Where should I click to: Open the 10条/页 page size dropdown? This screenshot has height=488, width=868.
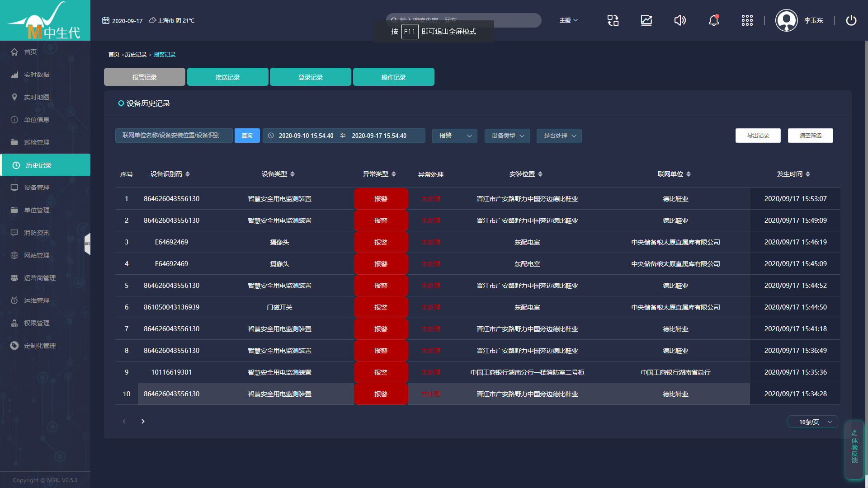[x=812, y=422]
